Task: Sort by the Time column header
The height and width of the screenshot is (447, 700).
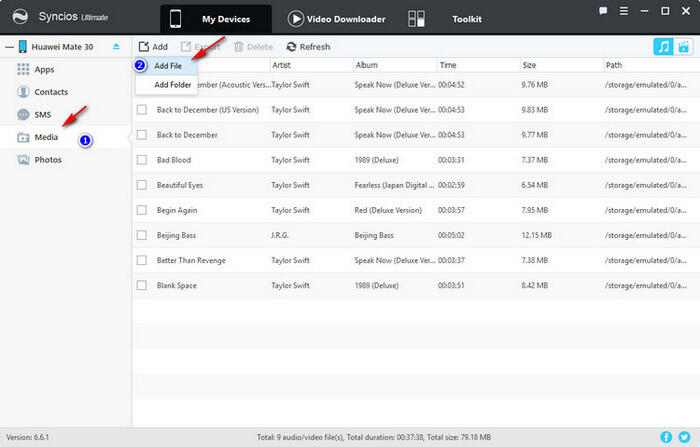Action: (448, 65)
